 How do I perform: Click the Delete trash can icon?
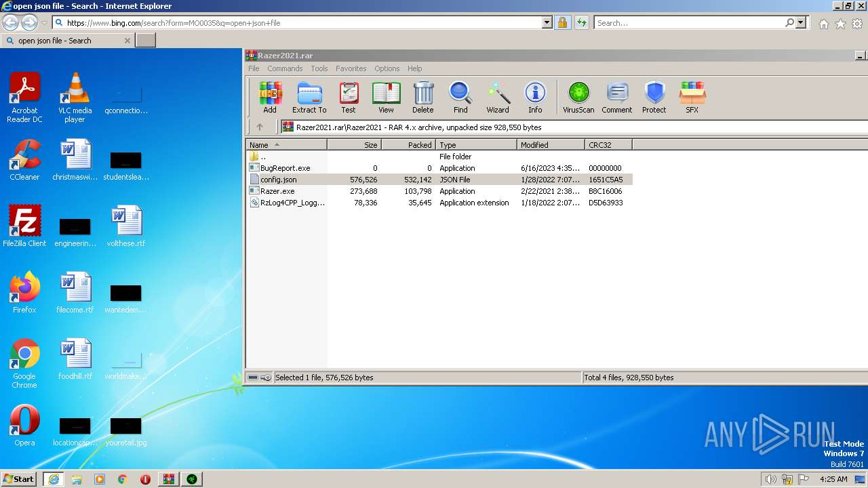423,97
